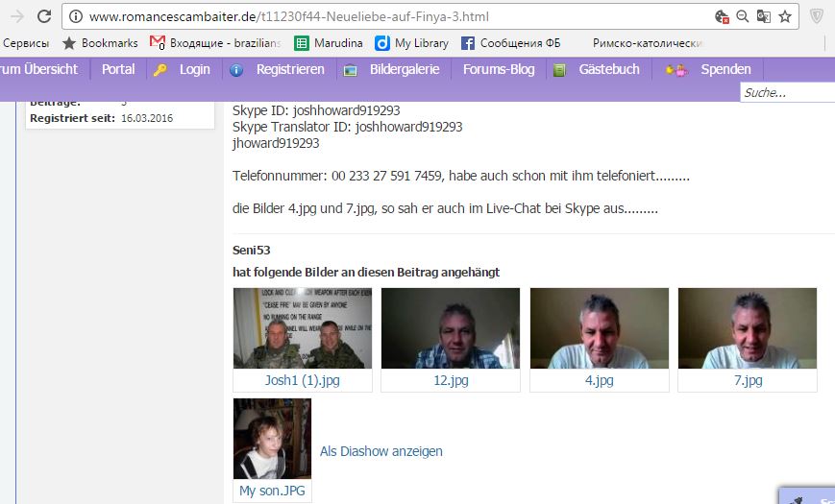Open the Forums-Blog tab
835x504 pixels.
pyautogui.click(x=498, y=69)
